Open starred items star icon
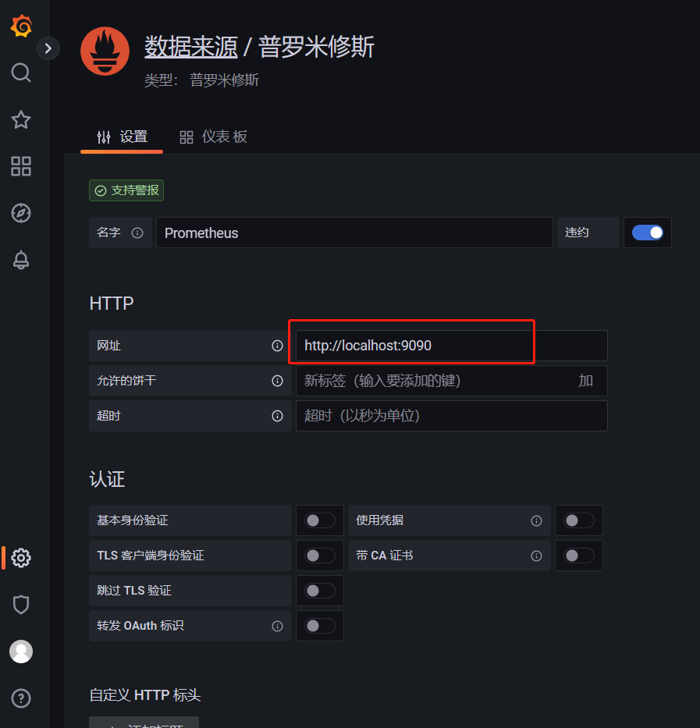 tap(21, 120)
